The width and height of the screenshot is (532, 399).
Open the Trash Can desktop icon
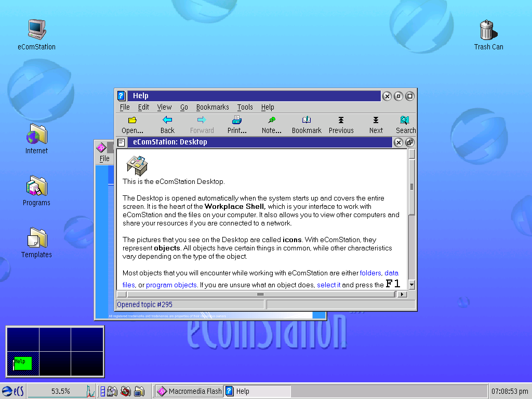point(488,30)
